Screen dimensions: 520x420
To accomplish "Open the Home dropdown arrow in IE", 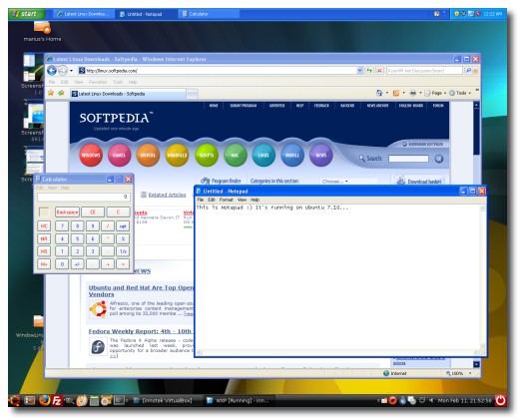I will [x=387, y=93].
